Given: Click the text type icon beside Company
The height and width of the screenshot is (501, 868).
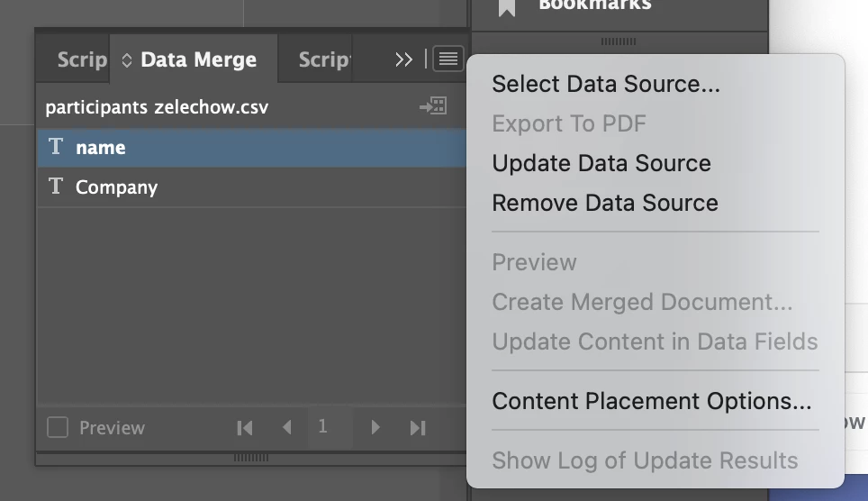Looking at the screenshot, I should (55, 187).
